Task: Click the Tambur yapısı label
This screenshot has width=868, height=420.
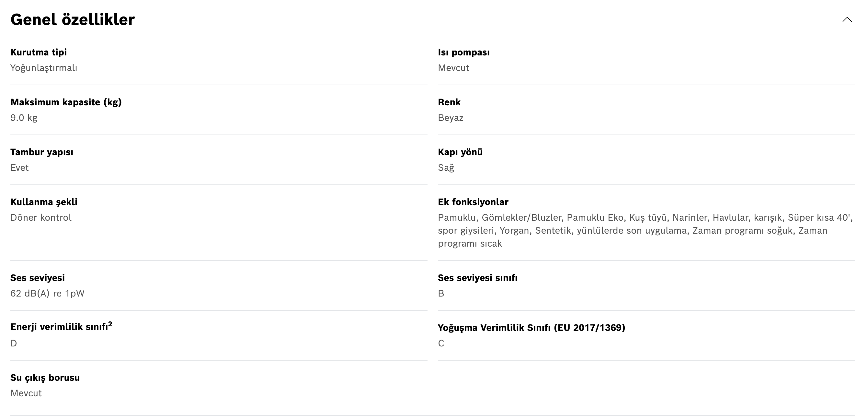Action: (x=42, y=152)
